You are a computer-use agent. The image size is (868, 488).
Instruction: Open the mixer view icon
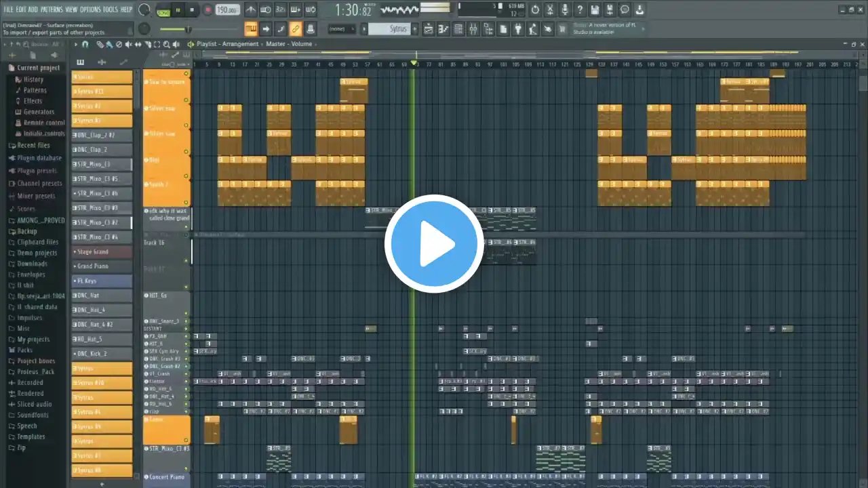(x=473, y=29)
